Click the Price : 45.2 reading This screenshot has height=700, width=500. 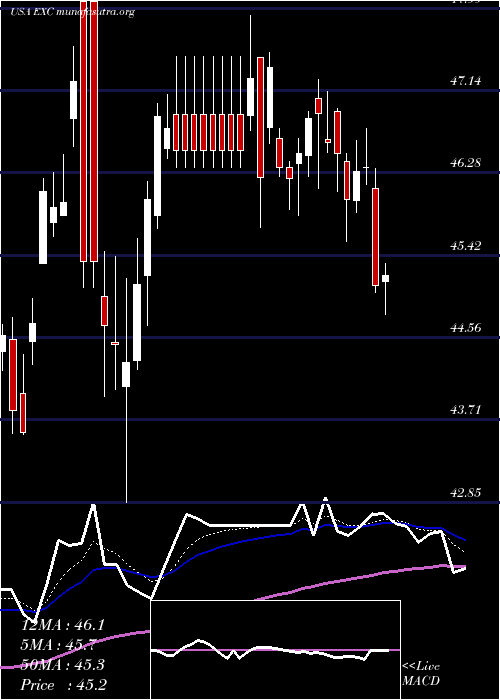[x=62, y=685]
